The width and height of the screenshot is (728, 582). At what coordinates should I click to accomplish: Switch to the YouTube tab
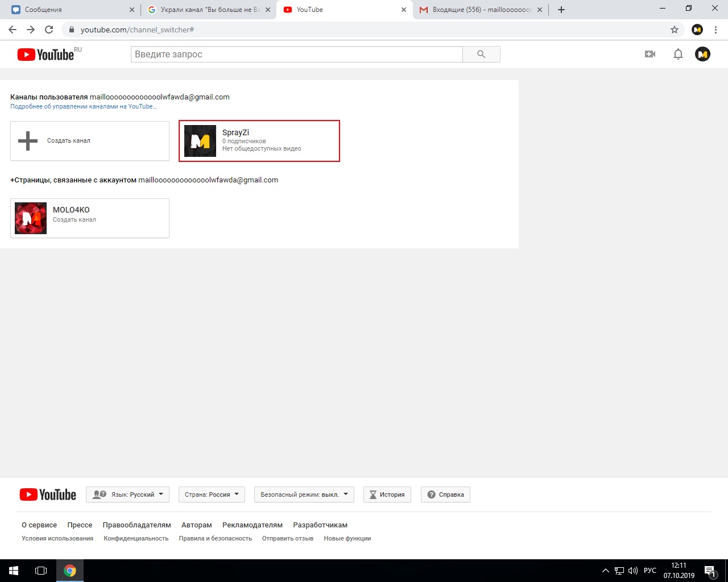click(x=344, y=10)
